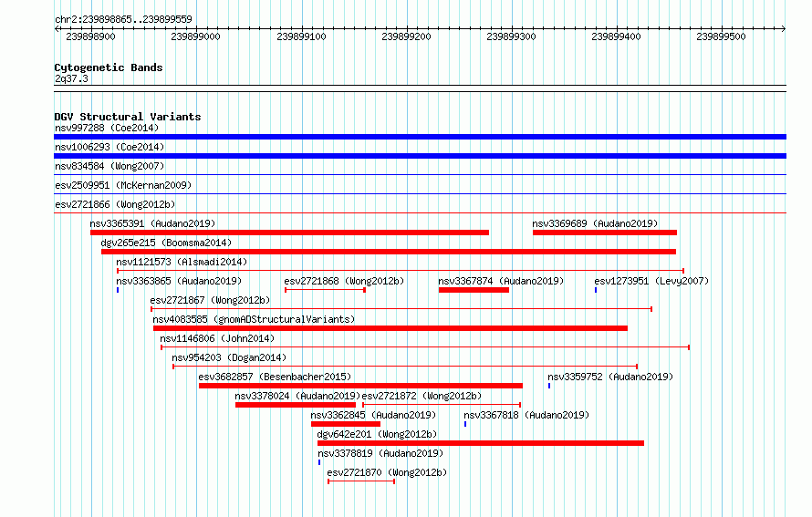Click the red span under esv2721870
The image size is (812, 517).
[361, 481]
